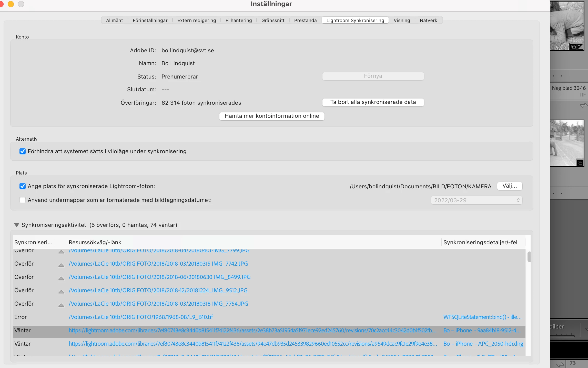Click upload arrow icon for IMG_7754.JPG row

click(x=61, y=305)
